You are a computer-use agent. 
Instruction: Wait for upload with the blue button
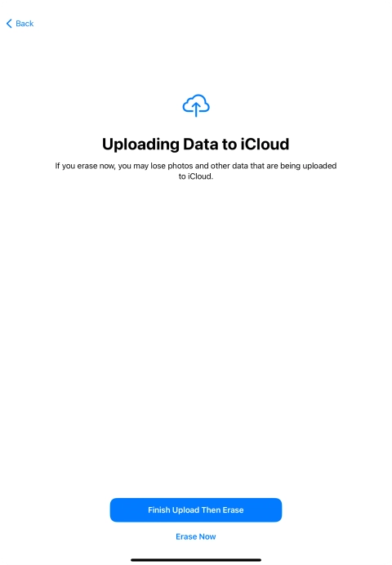(196, 509)
